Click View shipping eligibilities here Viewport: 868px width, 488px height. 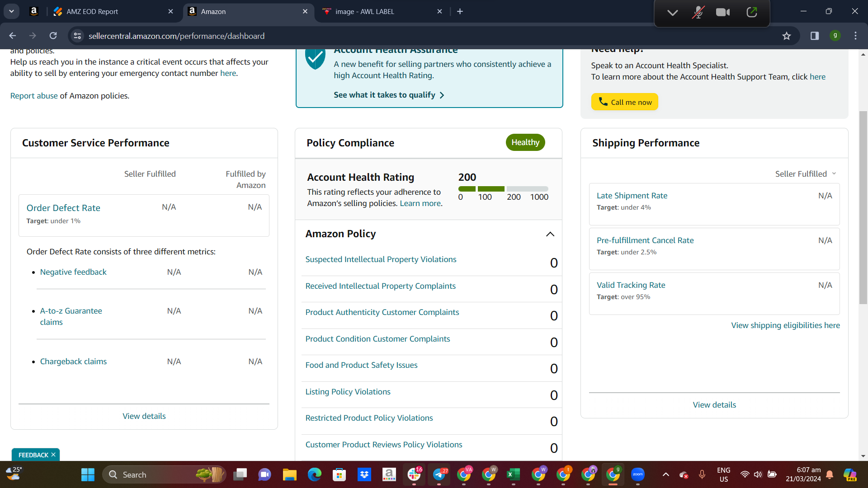pyautogui.click(x=786, y=325)
